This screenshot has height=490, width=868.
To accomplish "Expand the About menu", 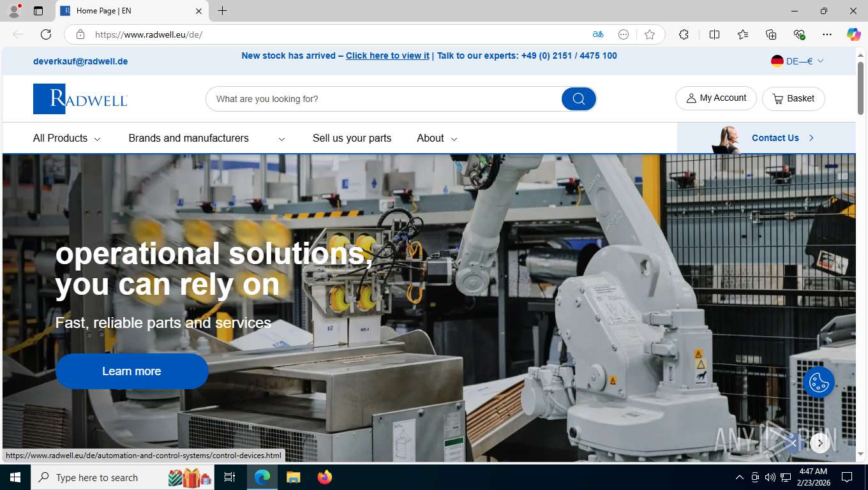I will click(x=437, y=138).
